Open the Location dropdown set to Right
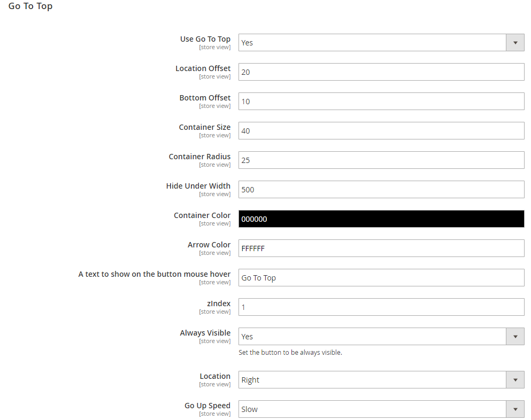Screen dimensions: 531x420 tap(381, 380)
